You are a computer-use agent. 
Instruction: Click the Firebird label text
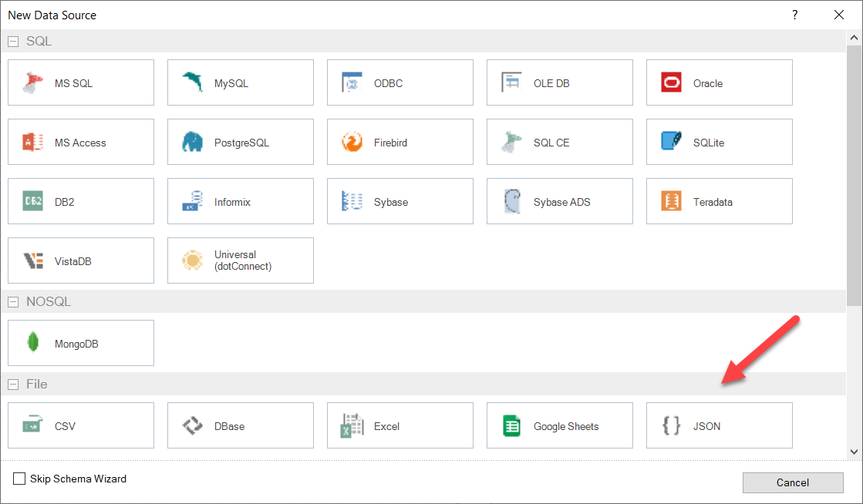pyautogui.click(x=390, y=143)
